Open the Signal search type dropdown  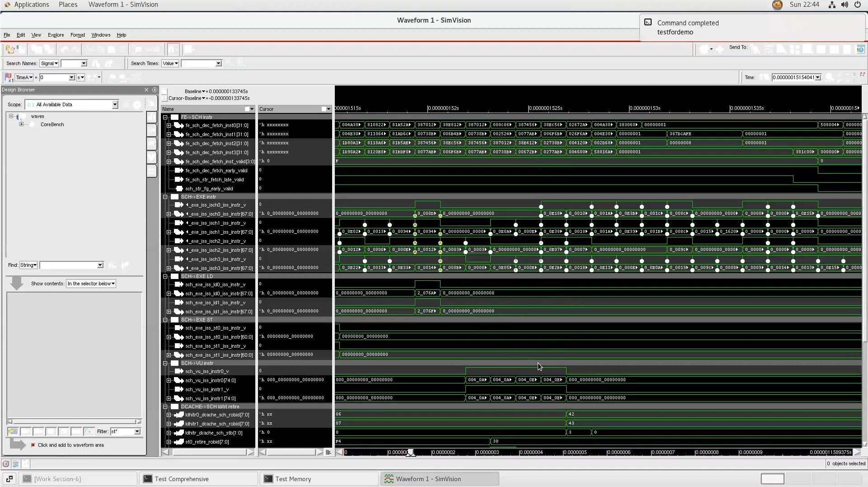(x=49, y=63)
